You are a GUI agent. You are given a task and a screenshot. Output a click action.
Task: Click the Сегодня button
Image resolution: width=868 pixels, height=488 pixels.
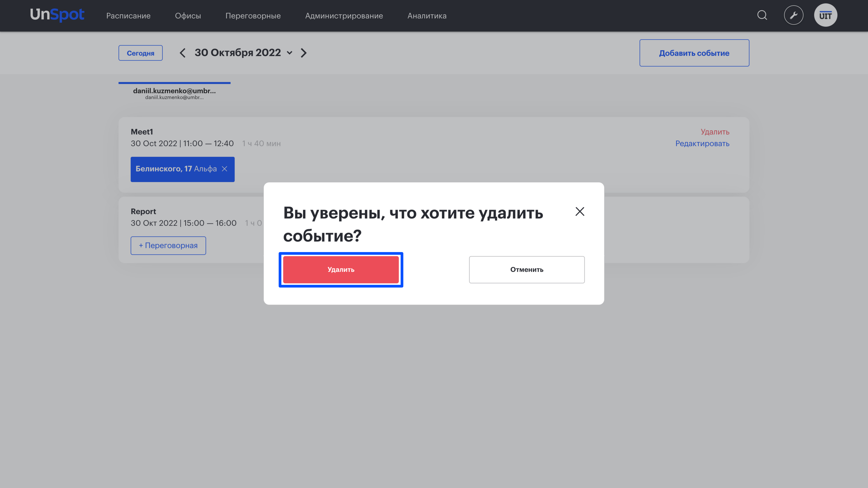[140, 53]
